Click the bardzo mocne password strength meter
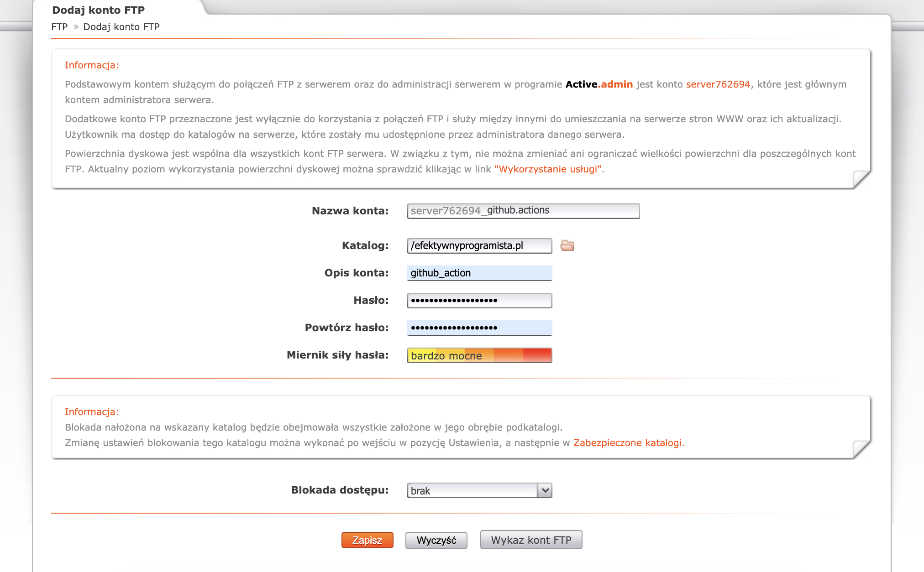924x572 pixels. 479,355
